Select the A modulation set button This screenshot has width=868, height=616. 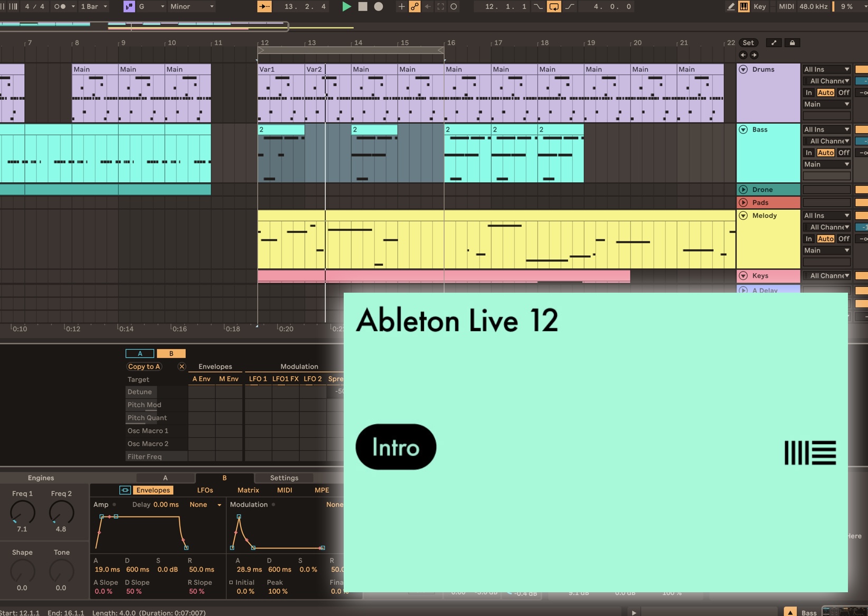140,353
